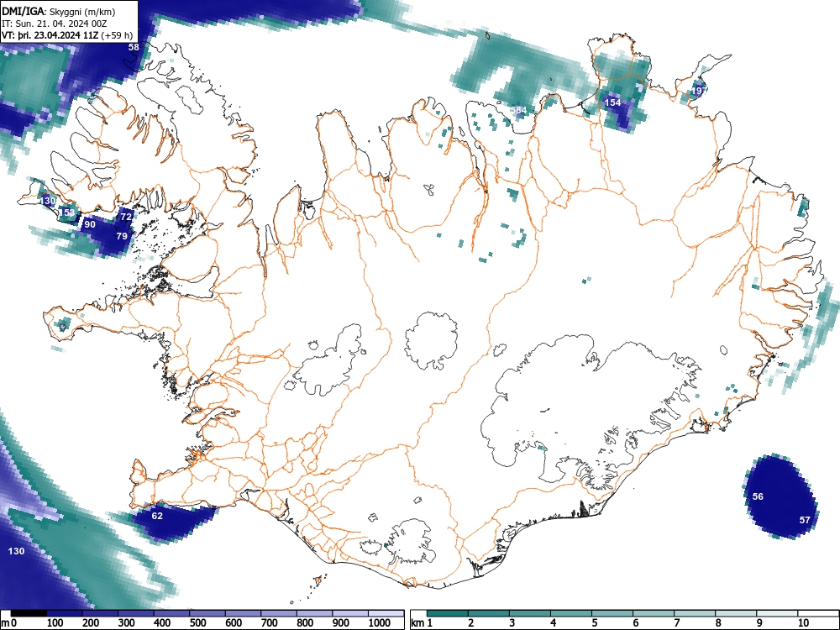The height and width of the screenshot is (630, 840).
Task: Select the "154" visibility value label
Action: (x=612, y=102)
